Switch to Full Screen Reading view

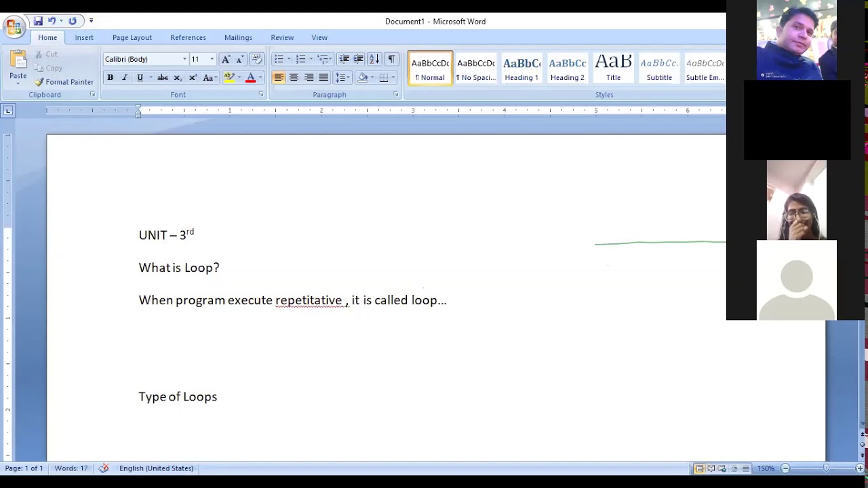(711, 468)
